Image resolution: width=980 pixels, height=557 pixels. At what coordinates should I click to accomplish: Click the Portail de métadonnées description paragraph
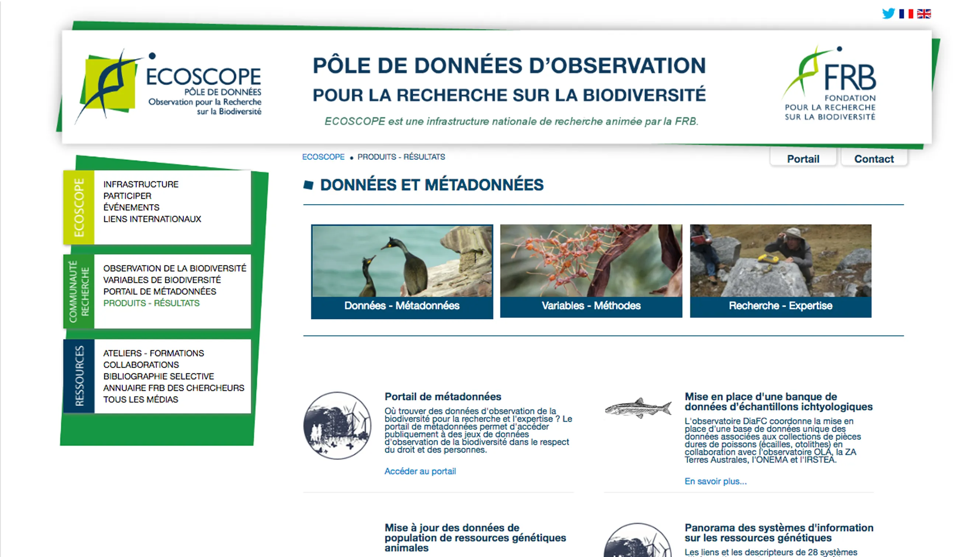pos(479,430)
